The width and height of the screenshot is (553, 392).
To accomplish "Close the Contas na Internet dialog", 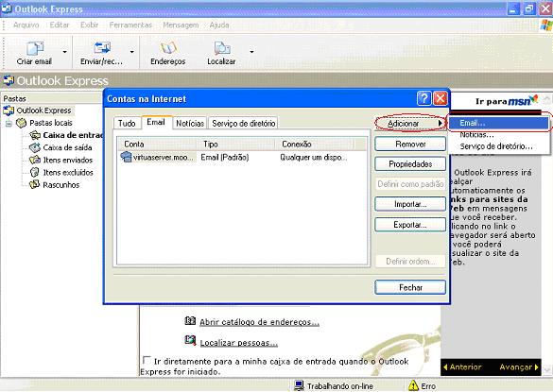I will [441, 98].
